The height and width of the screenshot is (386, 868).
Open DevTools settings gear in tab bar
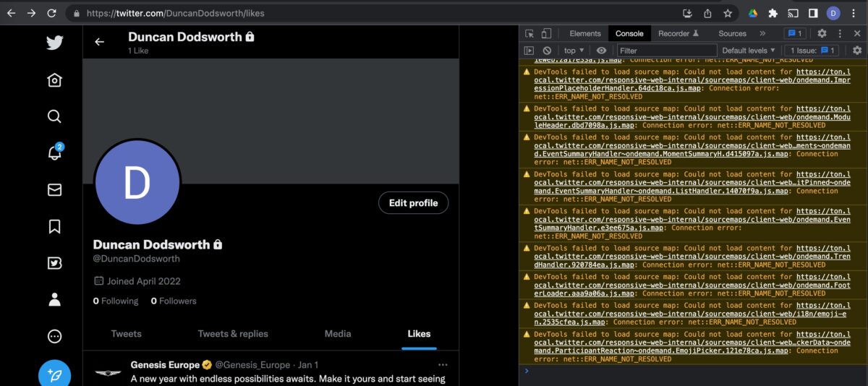[x=822, y=33]
